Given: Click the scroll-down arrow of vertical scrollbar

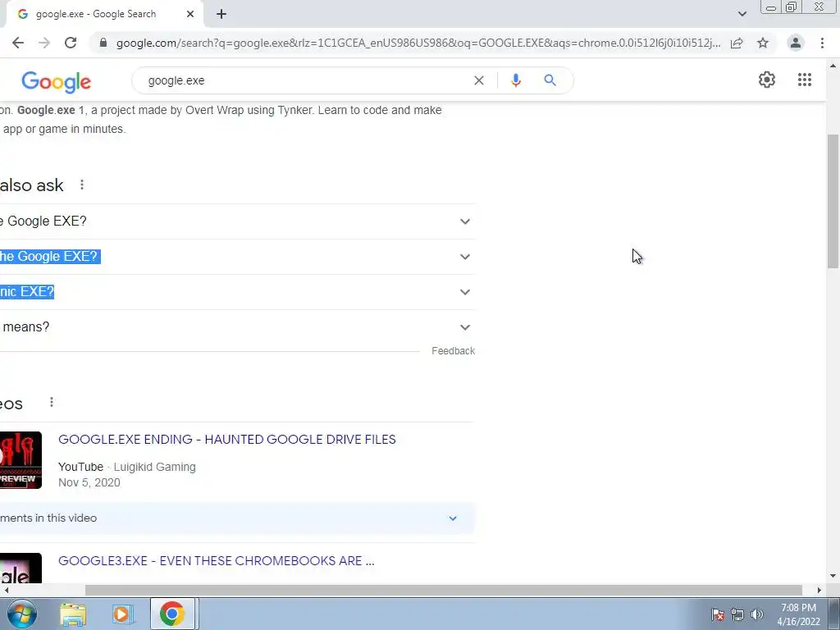Looking at the screenshot, I should [833, 576].
